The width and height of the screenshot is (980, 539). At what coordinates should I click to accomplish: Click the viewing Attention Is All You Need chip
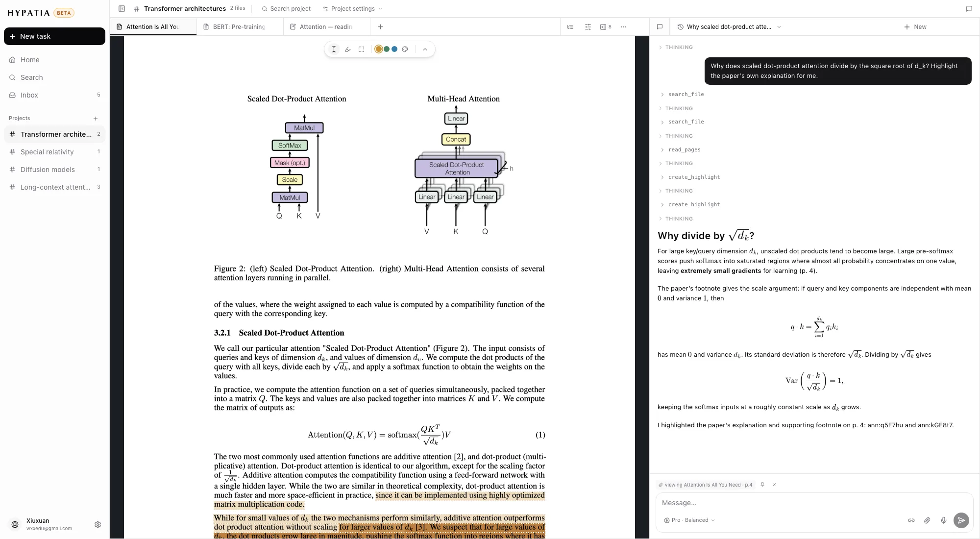pyautogui.click(x=706, y=485)
